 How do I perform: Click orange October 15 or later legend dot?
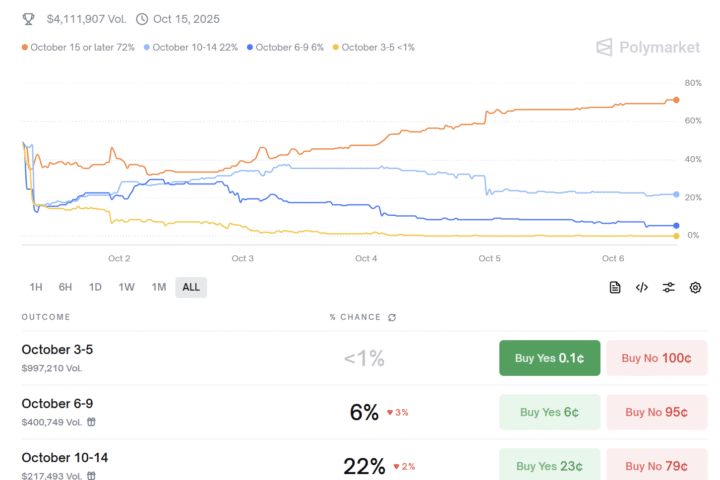25,47
